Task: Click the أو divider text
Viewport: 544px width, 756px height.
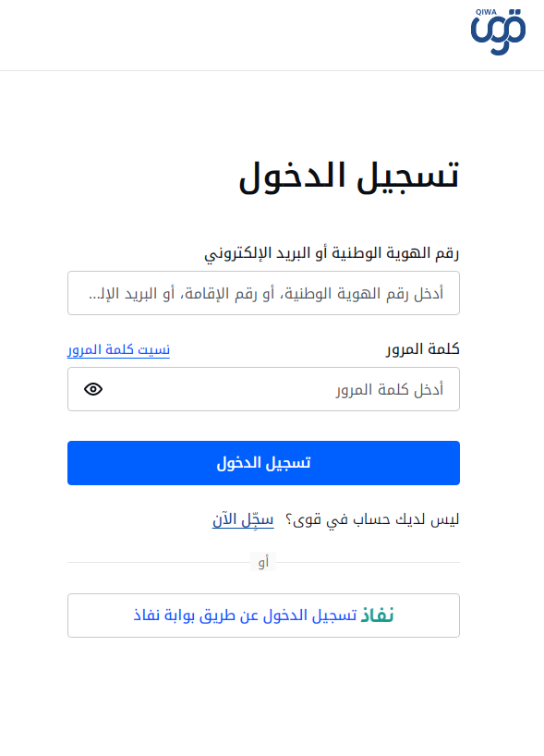Action: point(263,562)
